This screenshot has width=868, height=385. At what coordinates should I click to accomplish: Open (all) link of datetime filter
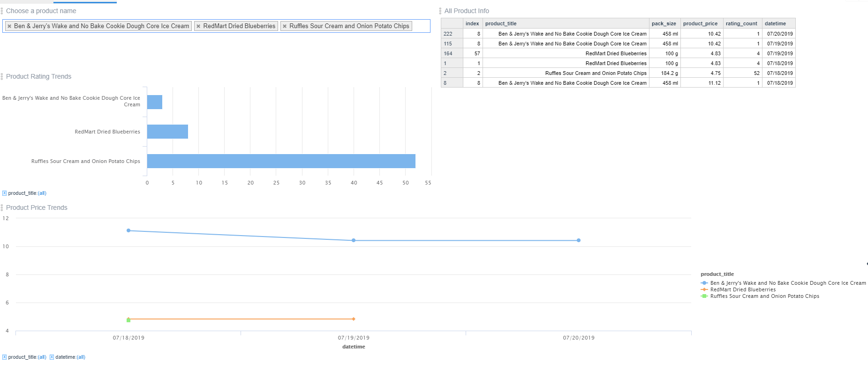click(x=81, y=357)
